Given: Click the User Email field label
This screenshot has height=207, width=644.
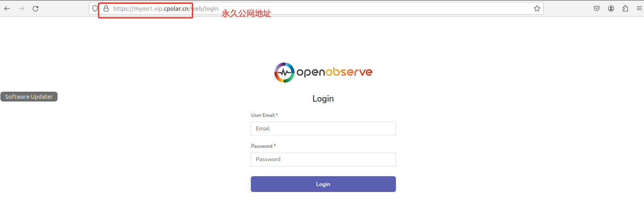Looking at the screenshot, I should click(265, 115).
